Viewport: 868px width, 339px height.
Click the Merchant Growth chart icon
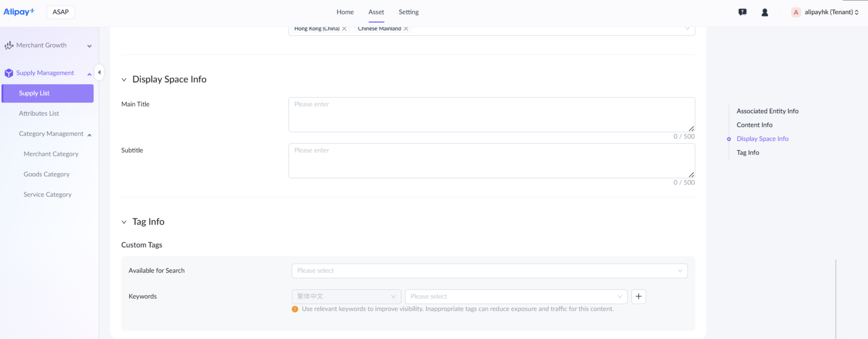[9, 45]
